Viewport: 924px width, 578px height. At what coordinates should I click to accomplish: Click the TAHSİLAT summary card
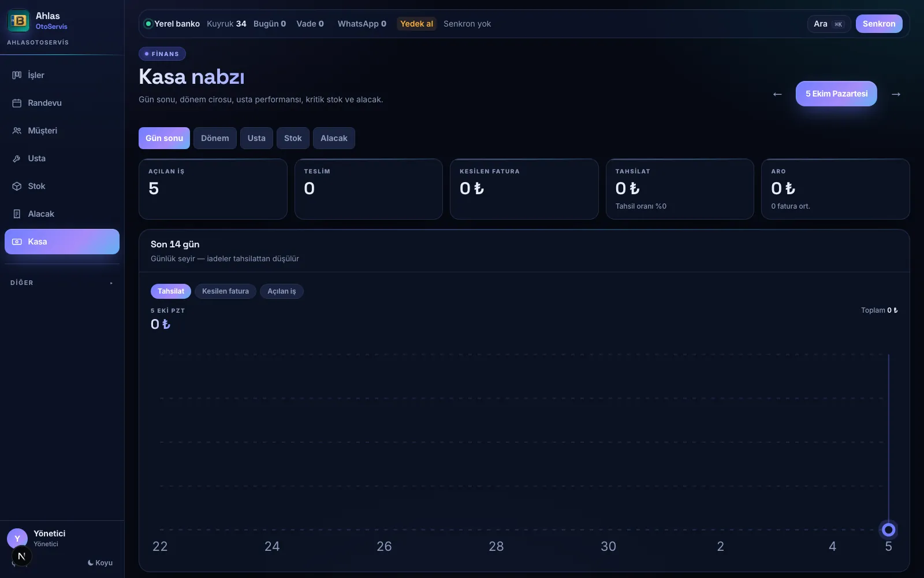pyautogui.click(x=680, y=189)
